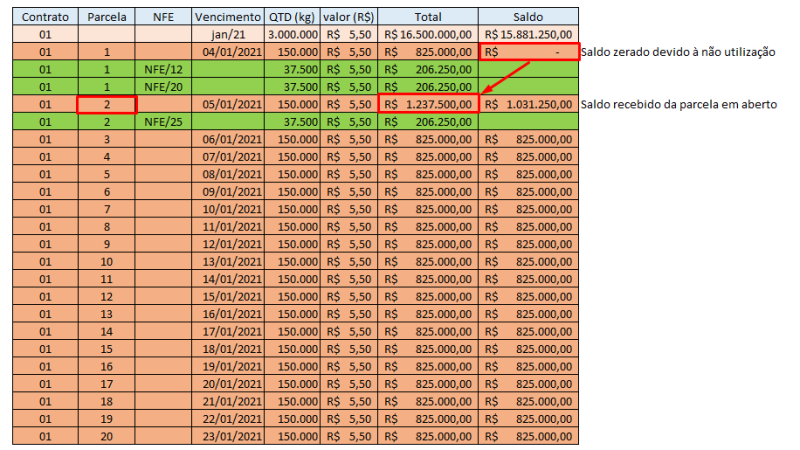Image resolution: width=800 pixels, height=450 pixels.
Task: Select the Parcela 20 cell
Action: 107,436
